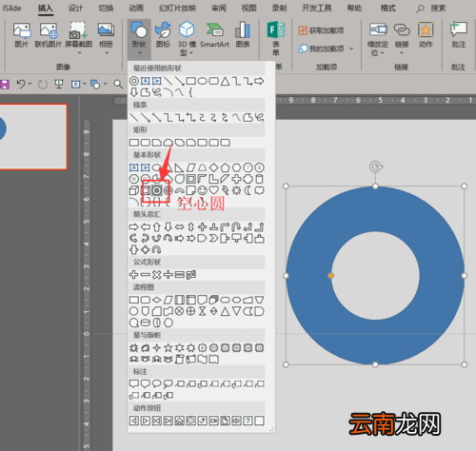Choose the right arrow block shape

click(133, 226)
